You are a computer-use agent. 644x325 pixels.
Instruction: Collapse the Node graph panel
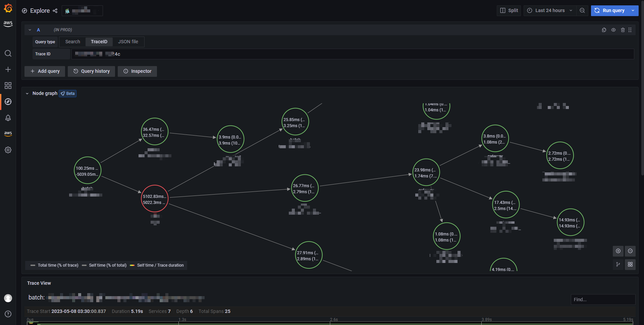pyautogui.click(x=27, y=94)
